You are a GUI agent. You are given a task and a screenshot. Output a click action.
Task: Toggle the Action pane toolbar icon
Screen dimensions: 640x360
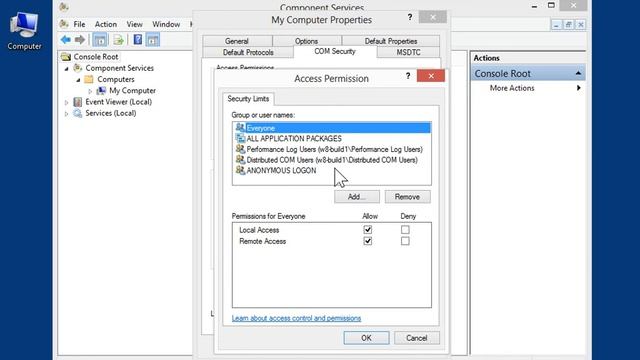click(153, 40)
